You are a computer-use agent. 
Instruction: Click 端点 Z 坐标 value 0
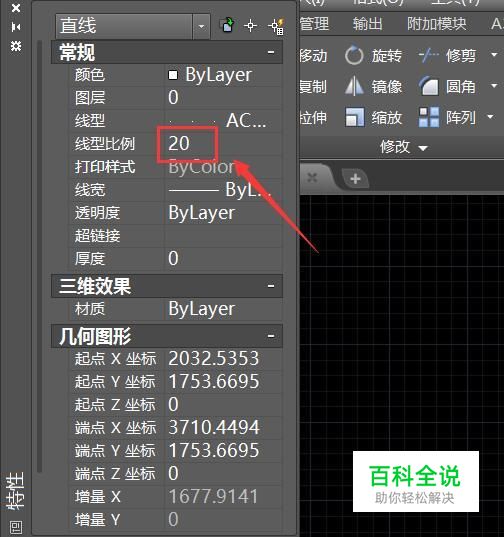click(x=223, y=473)
